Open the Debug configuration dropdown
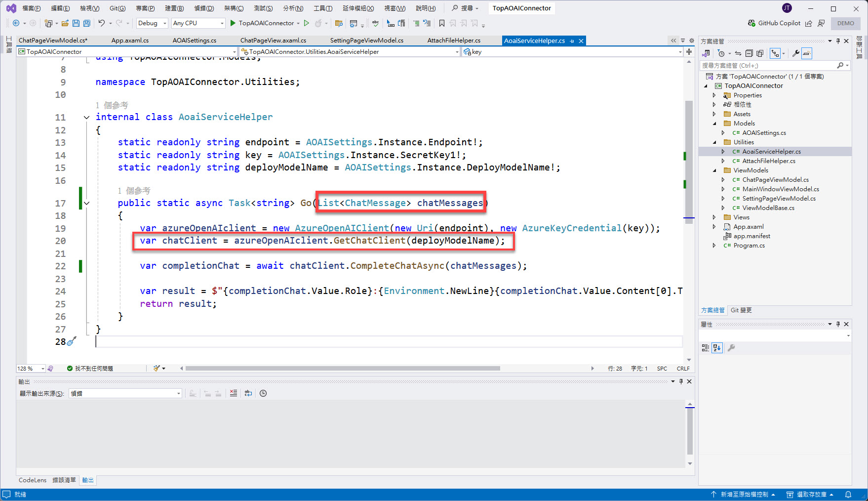Image resolution: width=868 pixels, height=501 pixels. [152, 23]
